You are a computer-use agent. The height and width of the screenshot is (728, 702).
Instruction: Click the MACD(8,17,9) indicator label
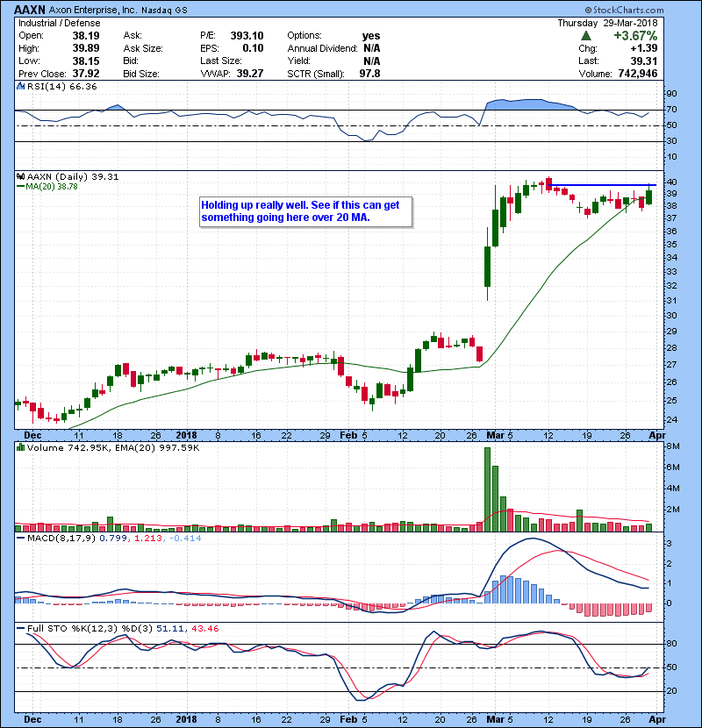tap(61, 539)
